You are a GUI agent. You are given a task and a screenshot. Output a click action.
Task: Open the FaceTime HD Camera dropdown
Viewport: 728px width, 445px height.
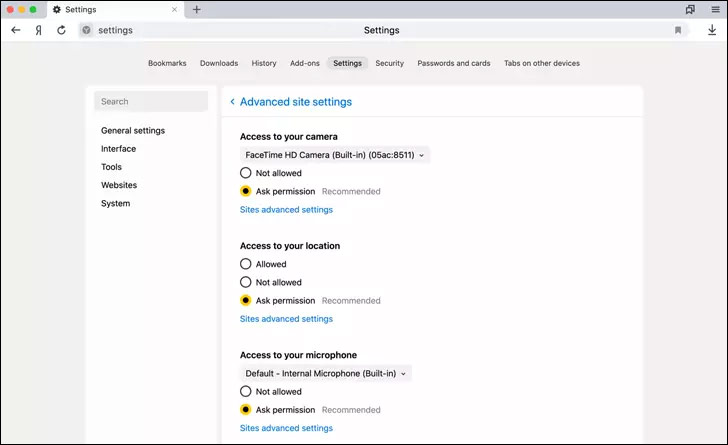coord(335,155)
